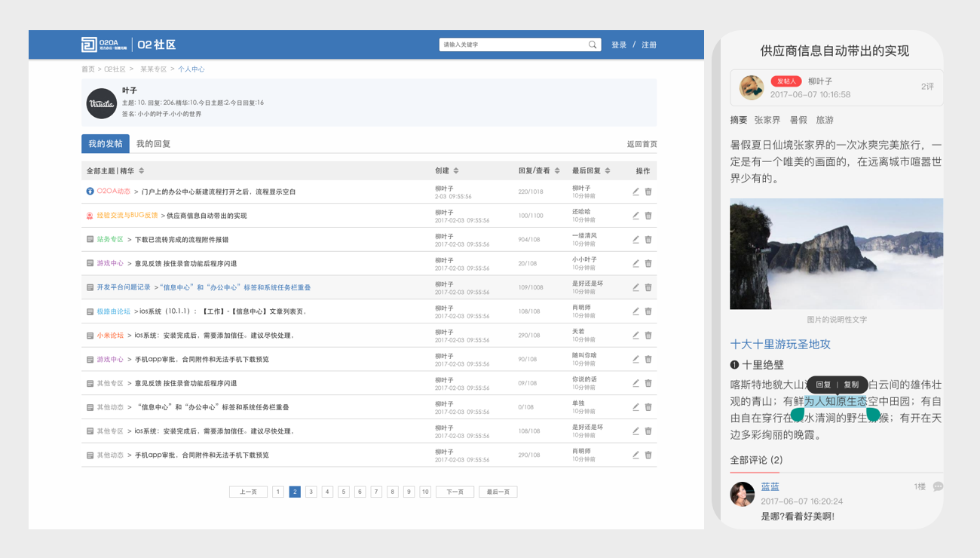Image resolution: width=980 pixels, height=558 pixels.
Task: Sort by 最后回复 column arrows
Action: [608, 171]
